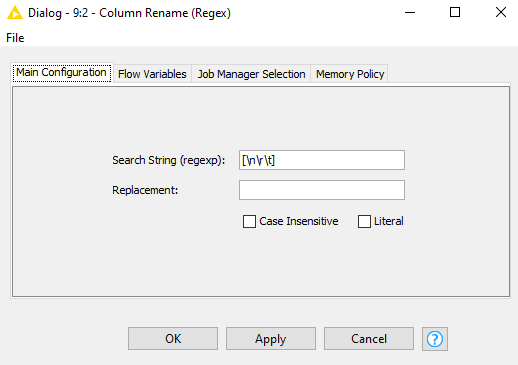Click into the Replacement text field
This screenshot has height=365, width=518.
pos(322,190)
